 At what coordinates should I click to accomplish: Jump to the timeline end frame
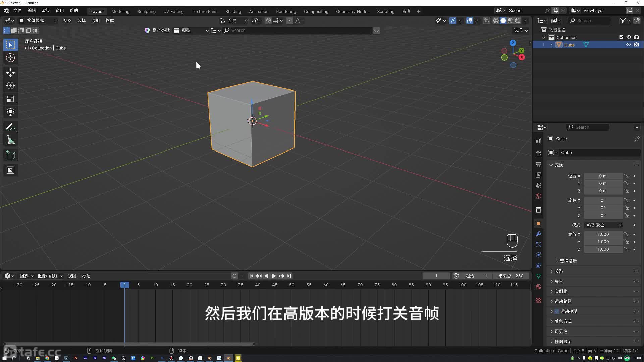click(x=289, y=276)
